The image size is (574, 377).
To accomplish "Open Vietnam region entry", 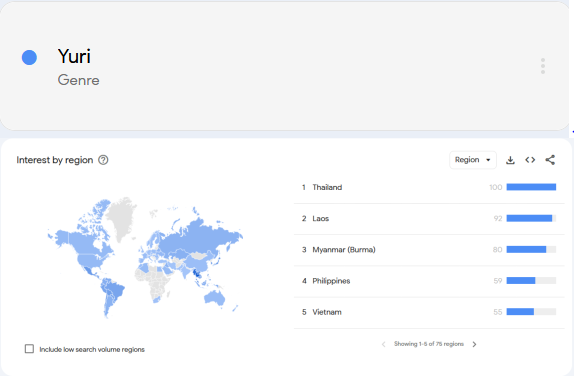I will point(429,312).
